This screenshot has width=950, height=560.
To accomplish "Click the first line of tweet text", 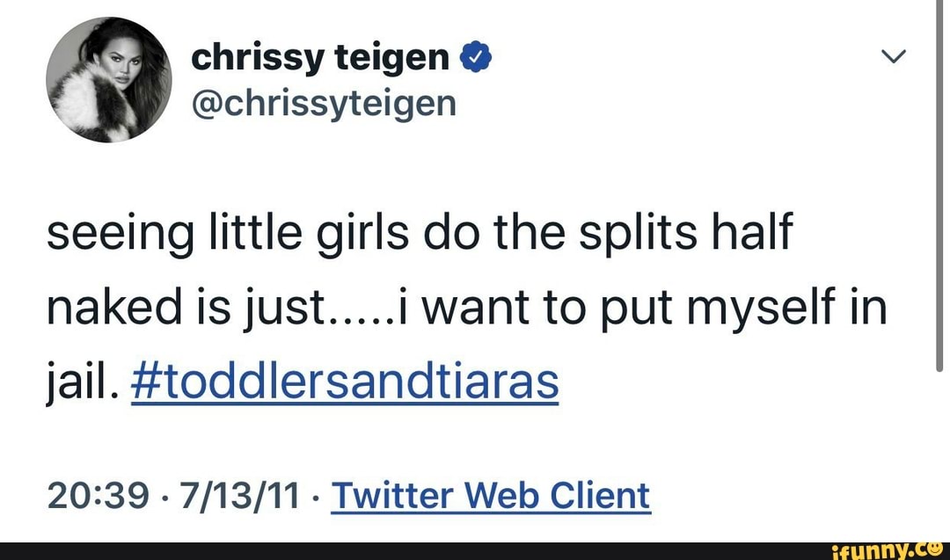I will 419,237.
